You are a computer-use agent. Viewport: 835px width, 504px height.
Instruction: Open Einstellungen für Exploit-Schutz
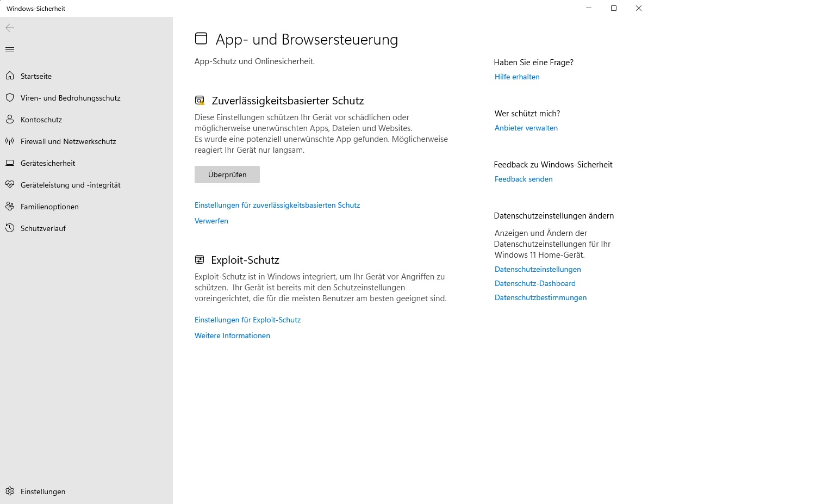point(247,320)
